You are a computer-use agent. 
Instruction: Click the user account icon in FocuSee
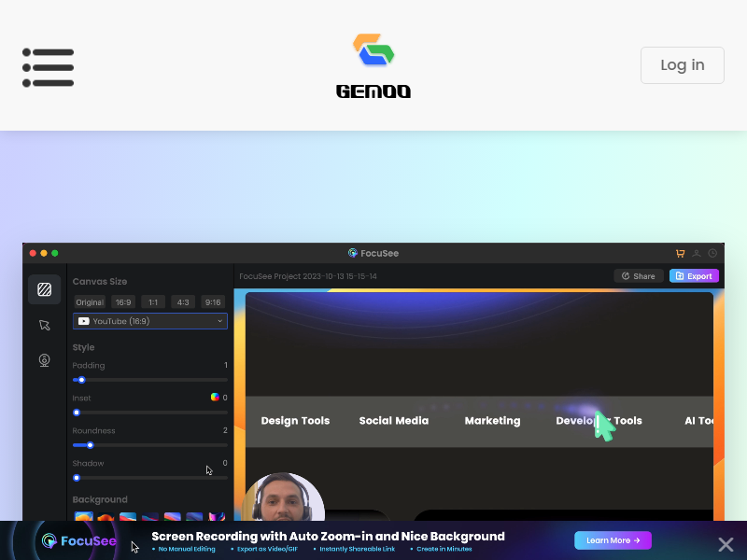(x=697, y=253)
